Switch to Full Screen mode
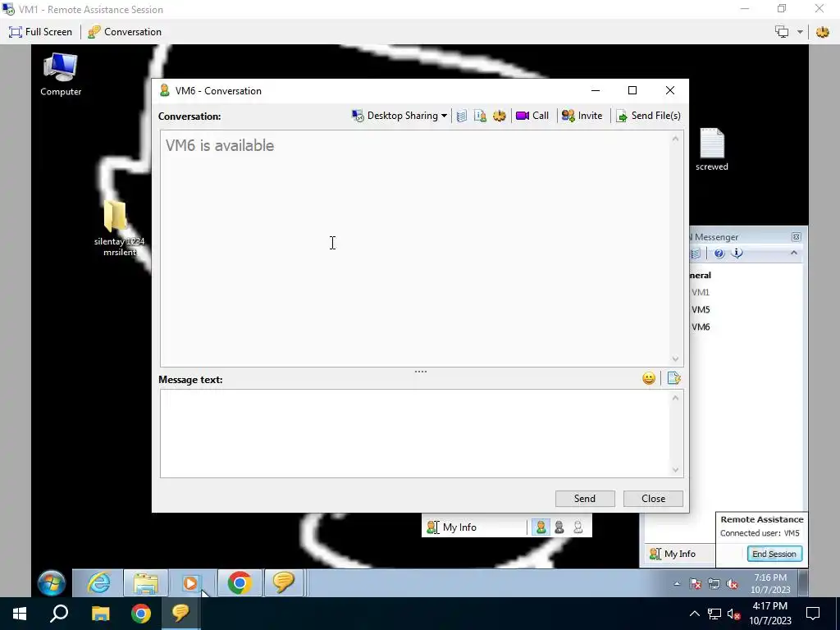 point(41,32)
